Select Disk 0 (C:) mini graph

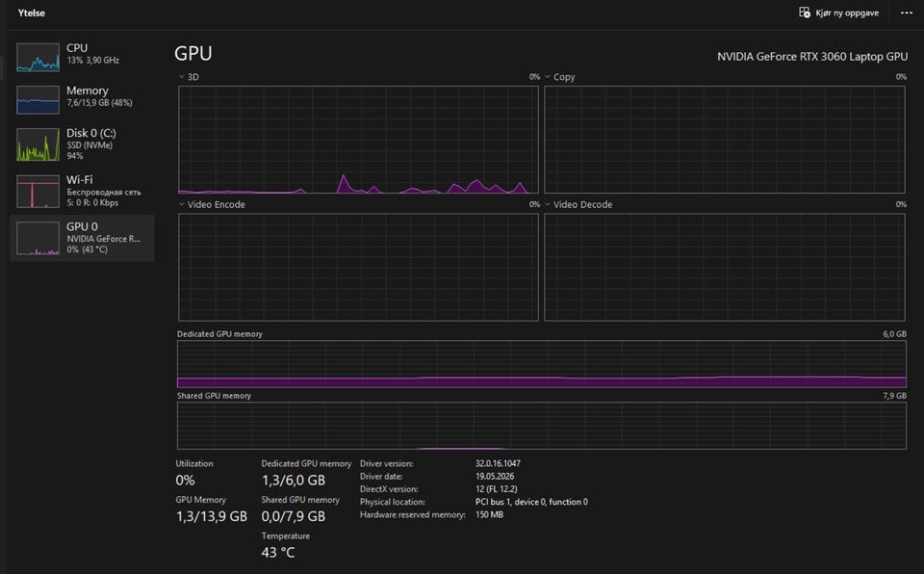pyautogui.click(x=38, y=144)
